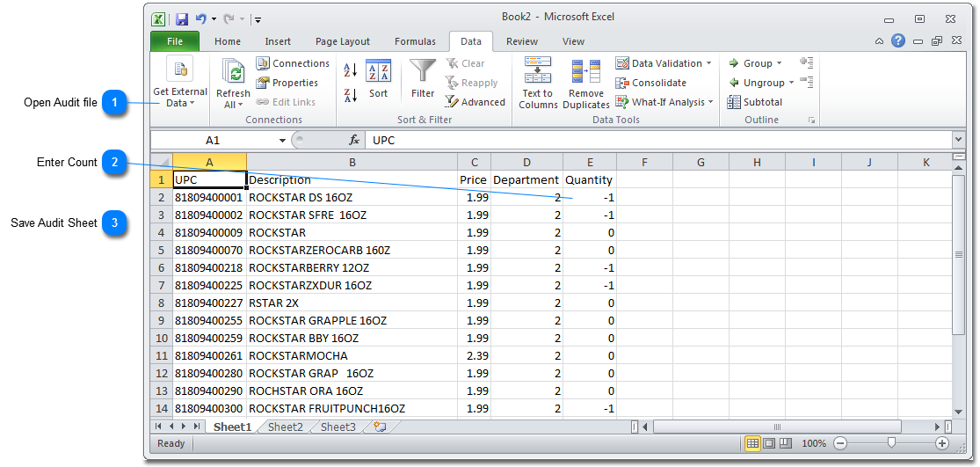Expand the Group dropdown arrow
Viewport: 980px width, 467px height.
779,63
